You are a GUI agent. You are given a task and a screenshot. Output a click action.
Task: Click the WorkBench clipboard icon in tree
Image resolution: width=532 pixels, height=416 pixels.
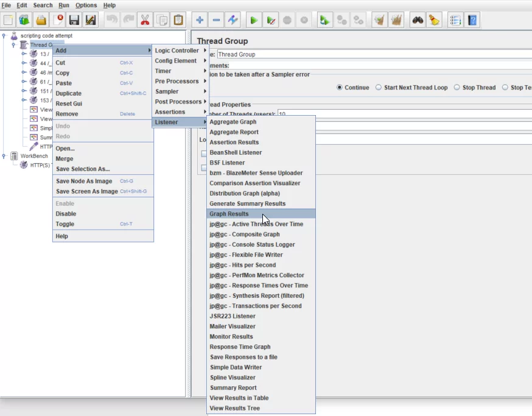pyautogui.click(x=14, y=156)
